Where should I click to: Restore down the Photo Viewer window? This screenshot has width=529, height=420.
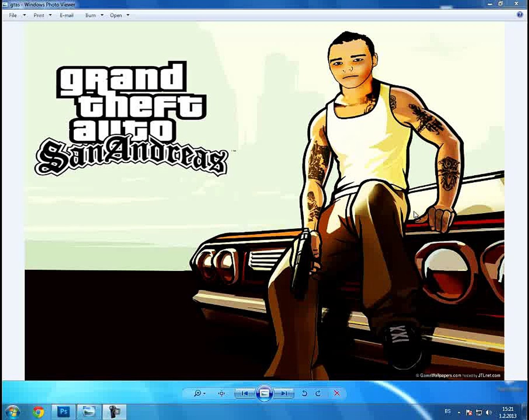[x=500, y=4]
